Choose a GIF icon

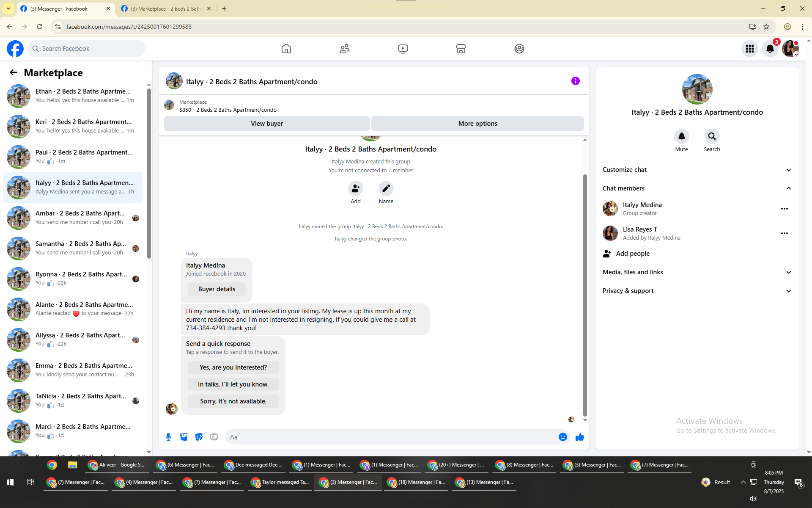click(x=214, y=437)
